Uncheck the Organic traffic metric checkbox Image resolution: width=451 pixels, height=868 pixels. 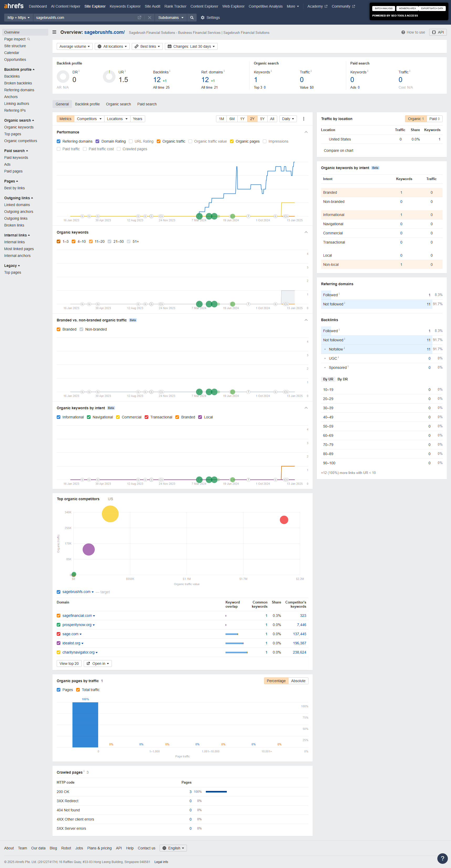(x=159, y=142)
